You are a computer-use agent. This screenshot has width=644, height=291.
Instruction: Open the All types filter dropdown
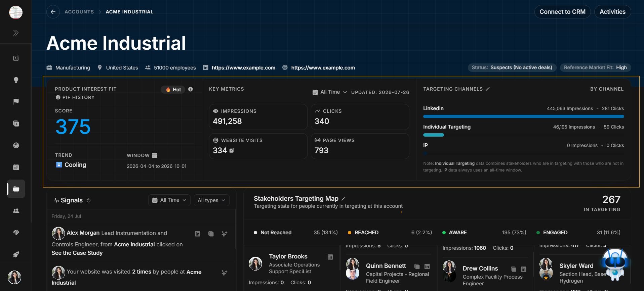pos(212,200)
